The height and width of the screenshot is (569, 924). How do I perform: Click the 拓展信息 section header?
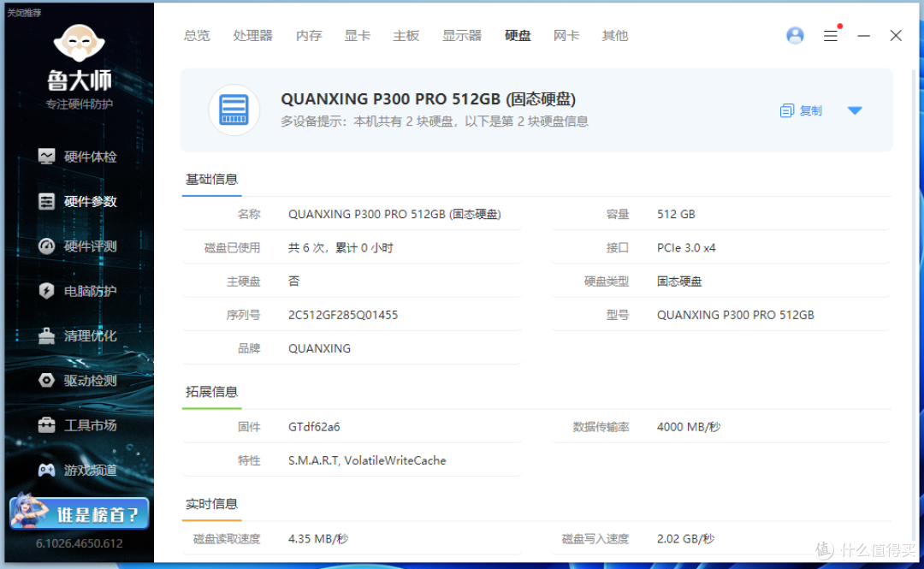211,392
